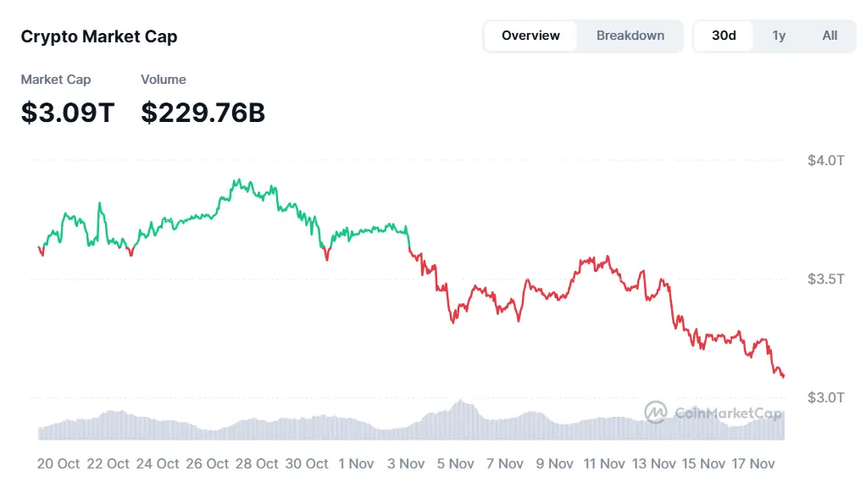Select the All time range
The width and height of the screenshot is (866, 504).
coord(830,36)
